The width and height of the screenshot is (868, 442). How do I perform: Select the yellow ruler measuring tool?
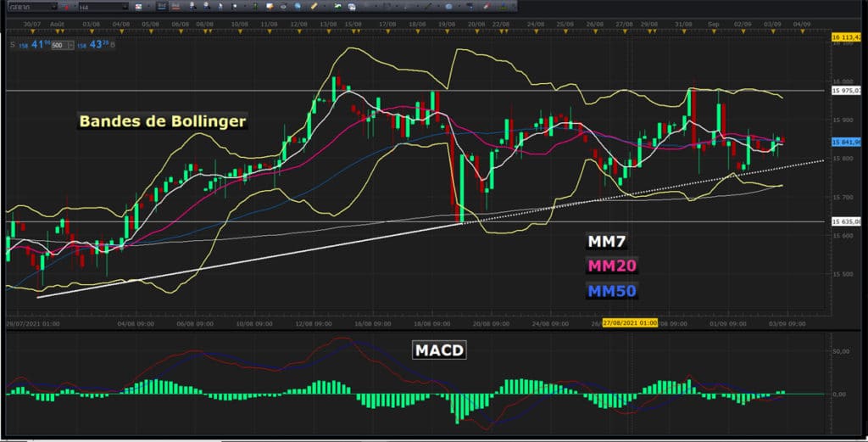click(x=314, y=7)
